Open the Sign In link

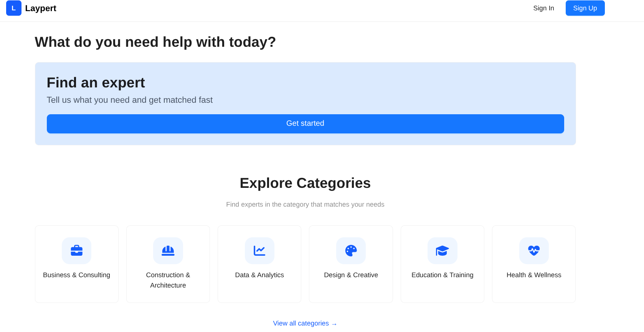point(543,8)
